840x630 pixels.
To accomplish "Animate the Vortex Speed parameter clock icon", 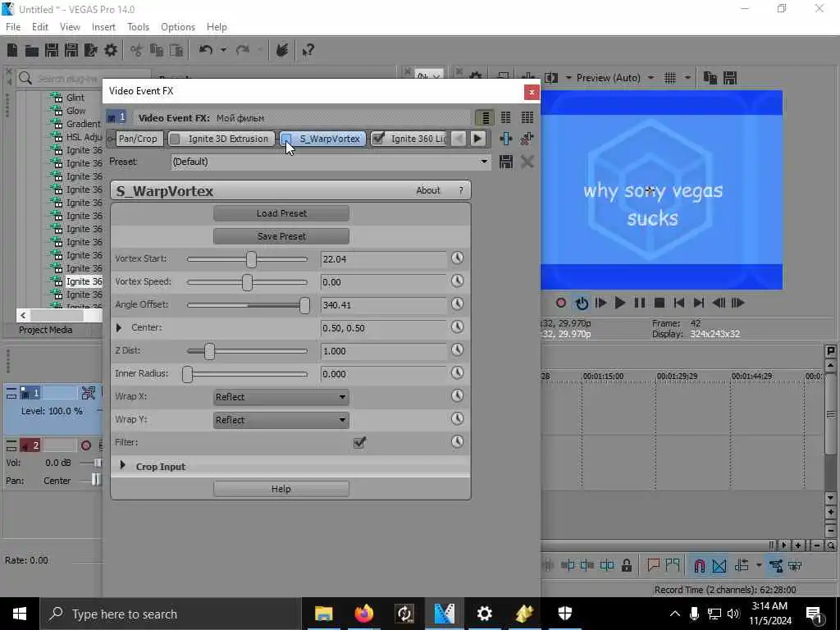I will [457, 281].
